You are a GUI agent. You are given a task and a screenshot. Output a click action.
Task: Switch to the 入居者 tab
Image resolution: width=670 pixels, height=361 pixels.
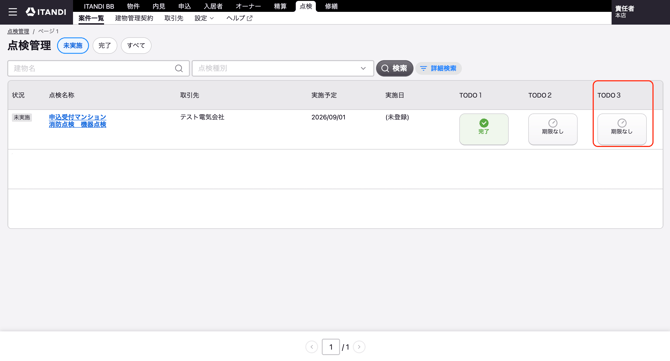tap(213, 6)
